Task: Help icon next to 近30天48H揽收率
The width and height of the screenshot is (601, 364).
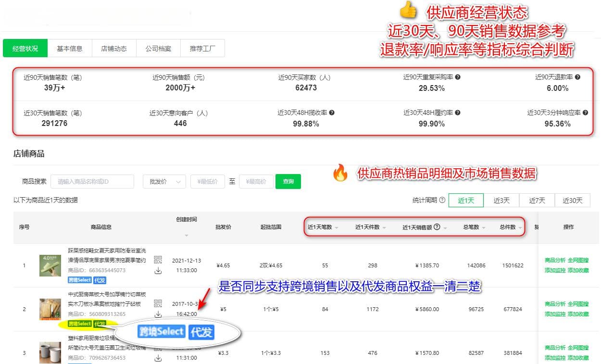Action: point(332,113)
